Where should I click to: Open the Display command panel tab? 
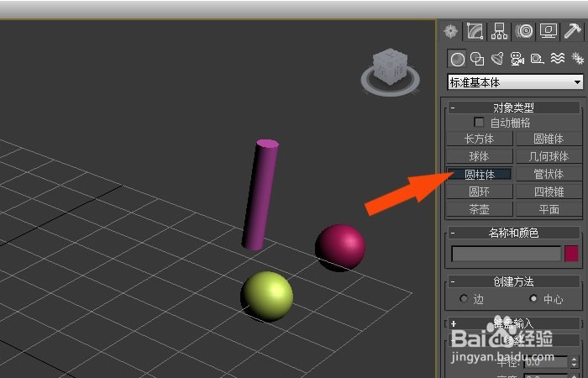click(548, 31)
